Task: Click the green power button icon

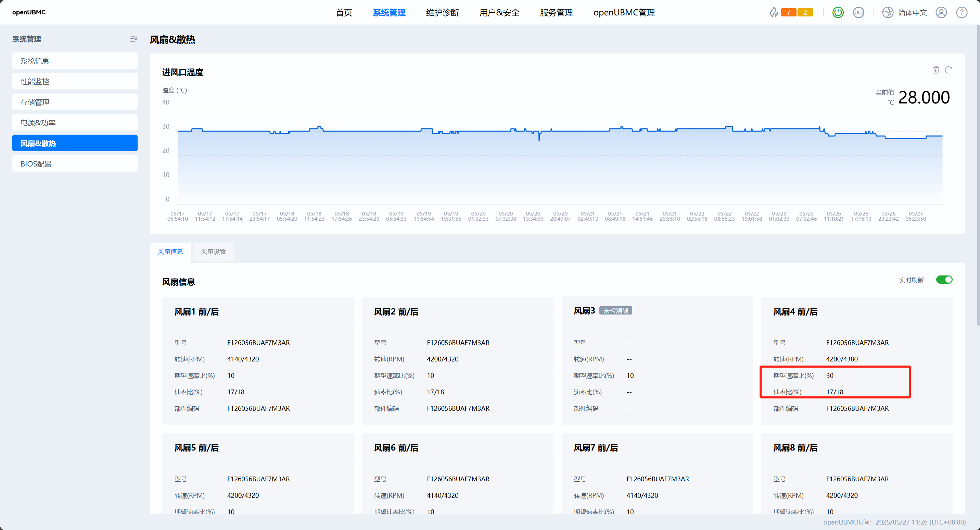Action: (838, 13)
